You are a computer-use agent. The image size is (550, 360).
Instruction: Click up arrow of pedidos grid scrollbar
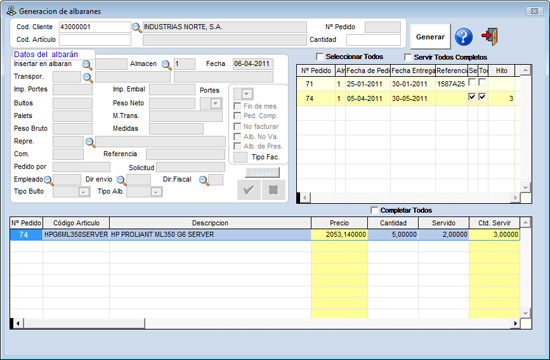(x=525, y=70)
